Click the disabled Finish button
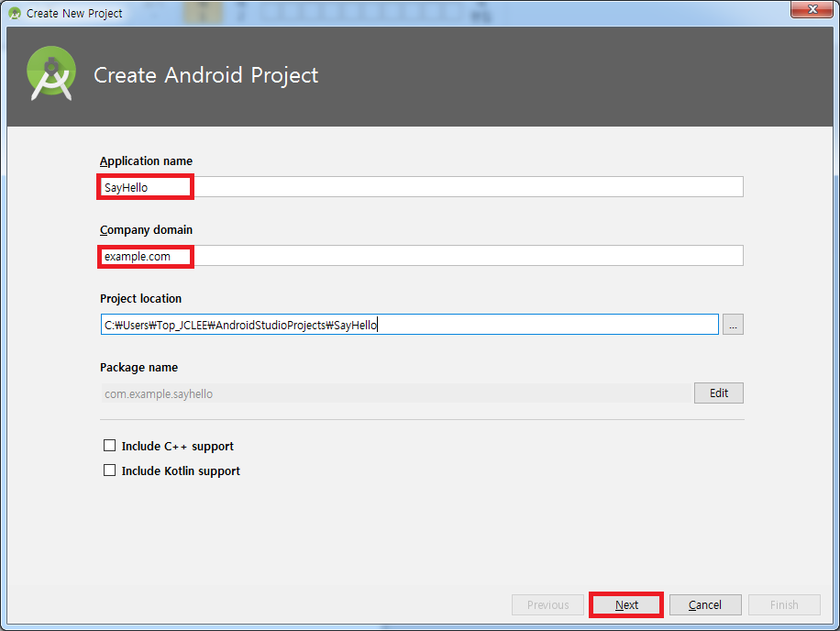Viewport: 840px width, 631px height. [x=784, y=604]
